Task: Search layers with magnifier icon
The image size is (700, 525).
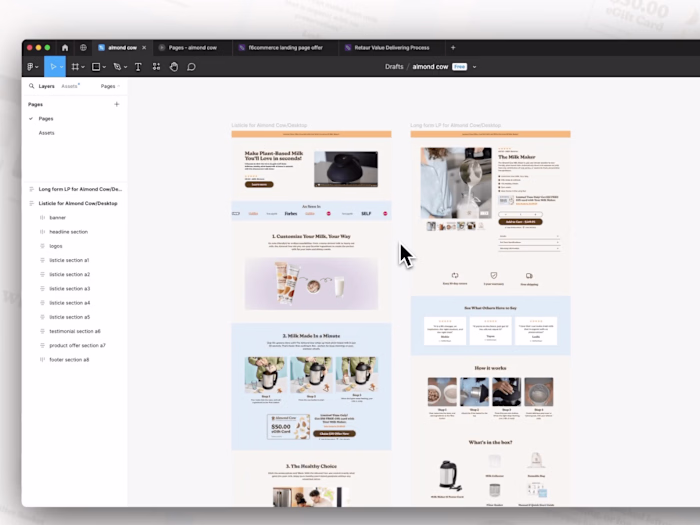Action: (x=31, y=86)
